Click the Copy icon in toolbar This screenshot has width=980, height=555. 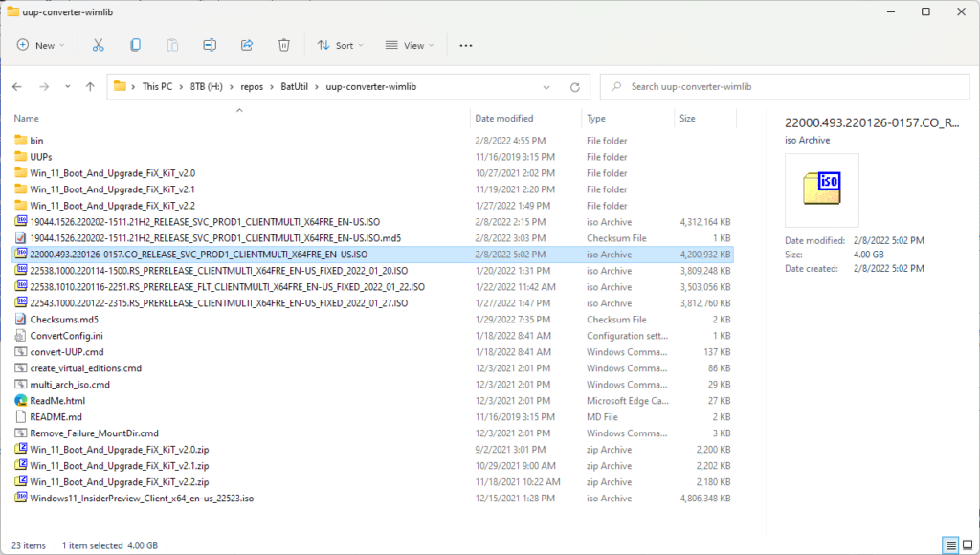[x=135, y=45]
